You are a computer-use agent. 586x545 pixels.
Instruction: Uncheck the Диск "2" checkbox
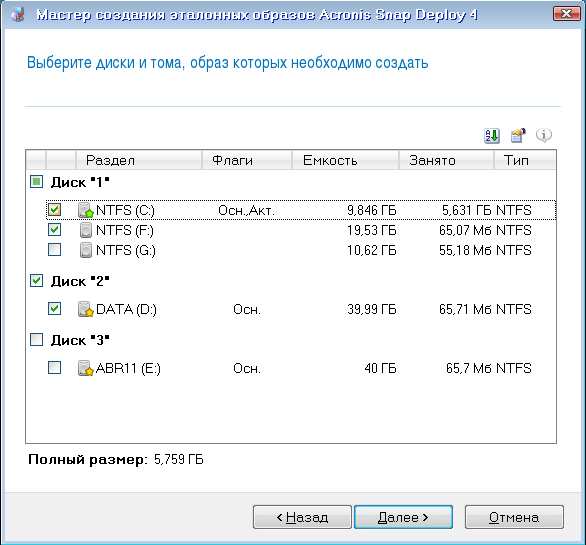(36, 280)
